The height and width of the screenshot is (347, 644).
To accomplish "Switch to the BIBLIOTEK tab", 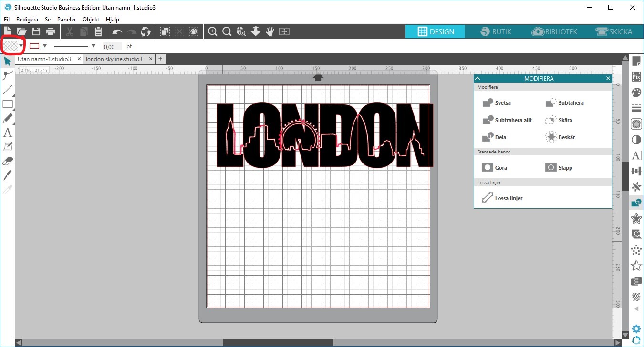I will [555, 31].
